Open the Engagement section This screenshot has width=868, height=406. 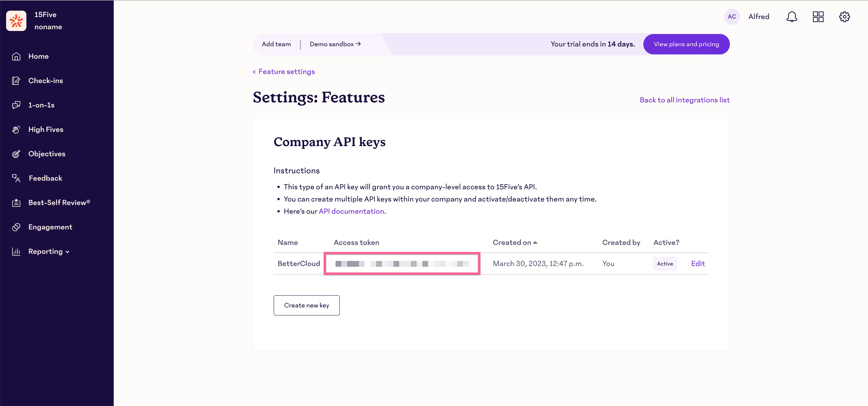50,227
